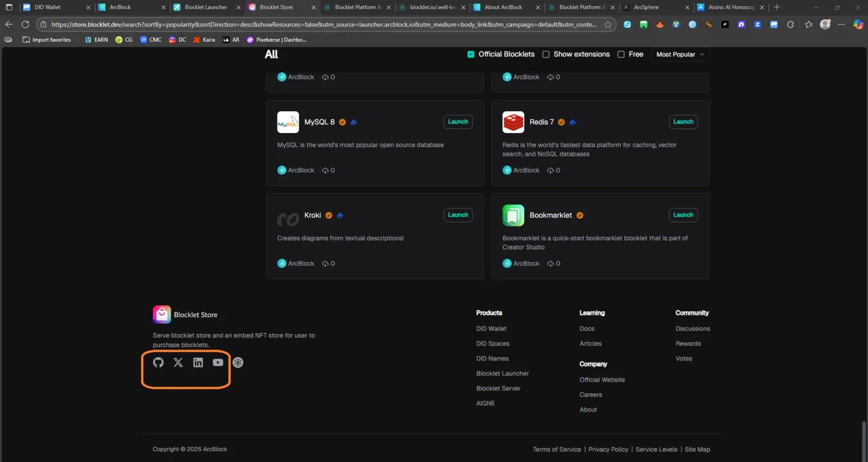
Task: Launch the Kroki blocklet
Action: tap(458, 215)
